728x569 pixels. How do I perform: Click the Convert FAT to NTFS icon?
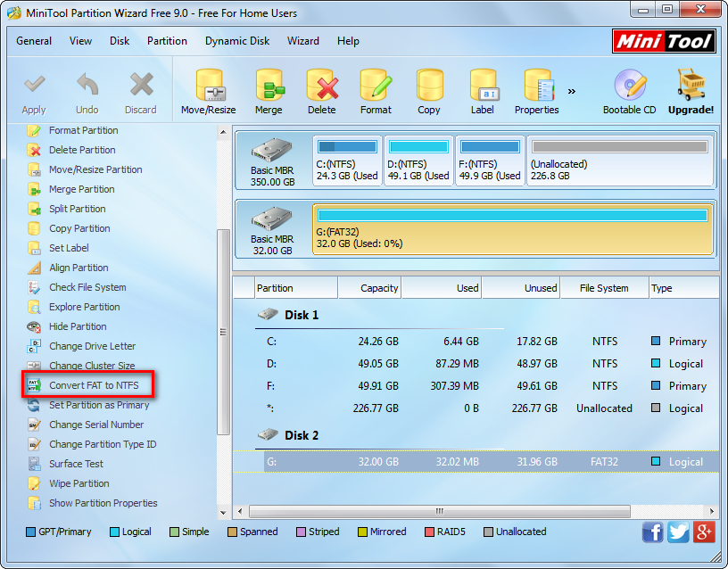coord(34,385)
